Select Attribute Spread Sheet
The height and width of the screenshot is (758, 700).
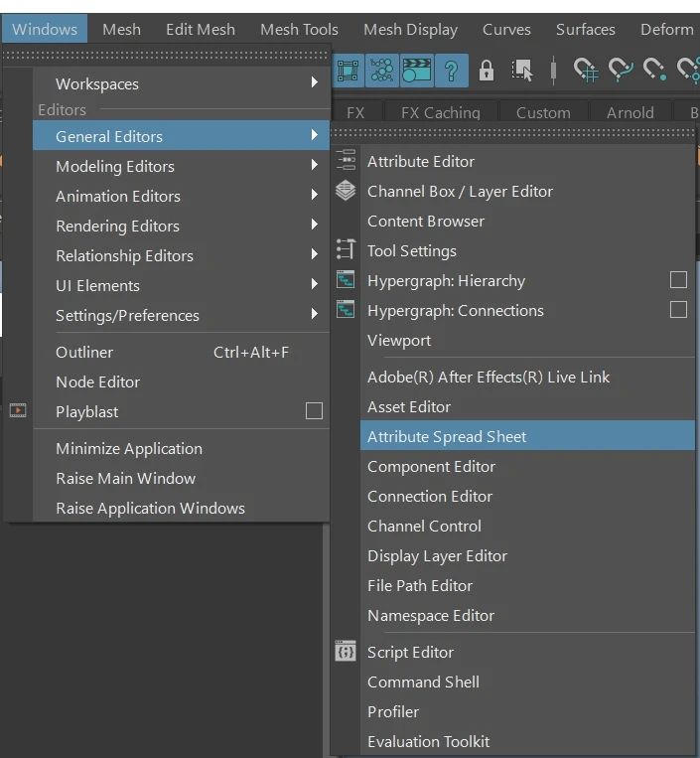[x=527, y=436]
